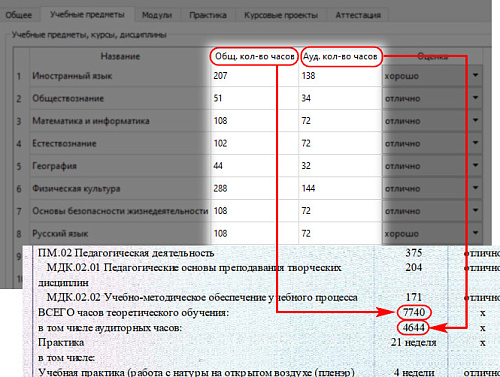Select the Русский язык subject name
The height and width of the screenshot is (377, 500).
[x=60, y=234]
